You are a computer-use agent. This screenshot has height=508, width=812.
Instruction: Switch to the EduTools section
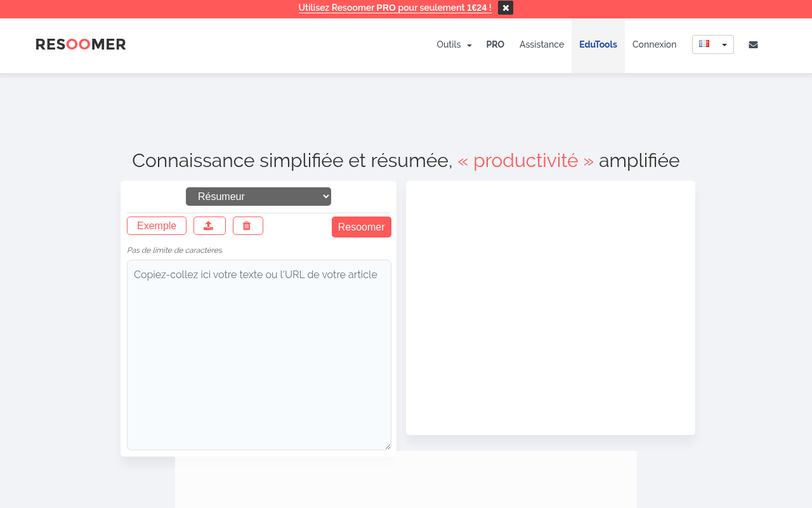[x=598, y=44]
